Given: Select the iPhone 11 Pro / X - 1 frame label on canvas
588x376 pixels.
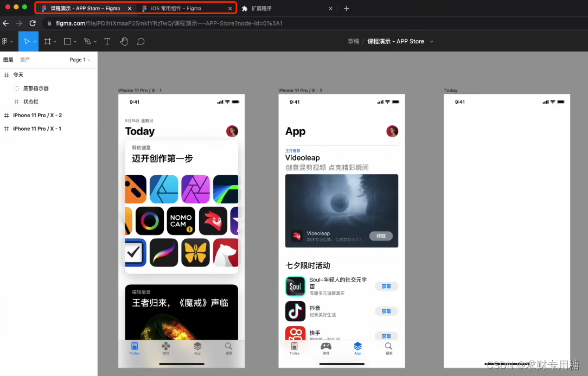Looking at the screenshot, I should click(140, 91).
